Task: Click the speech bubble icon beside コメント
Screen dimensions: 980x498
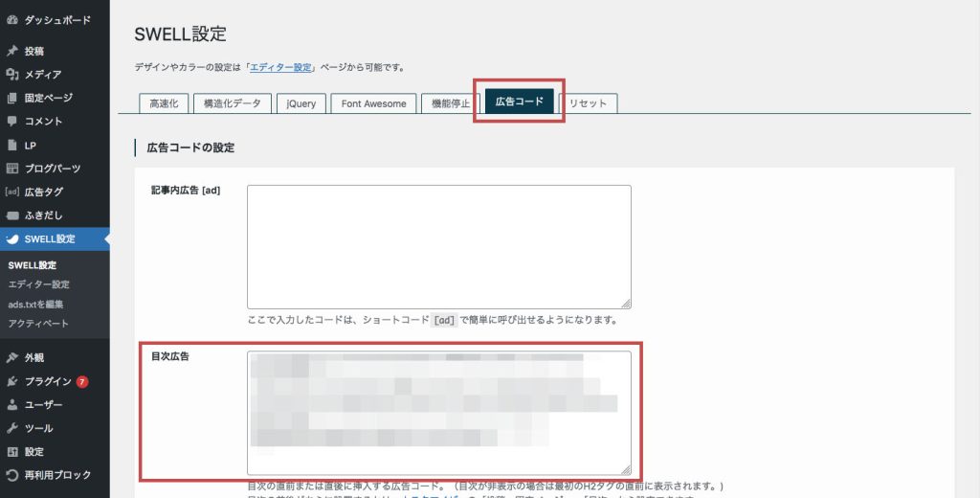Action: [x=11, y=122]
